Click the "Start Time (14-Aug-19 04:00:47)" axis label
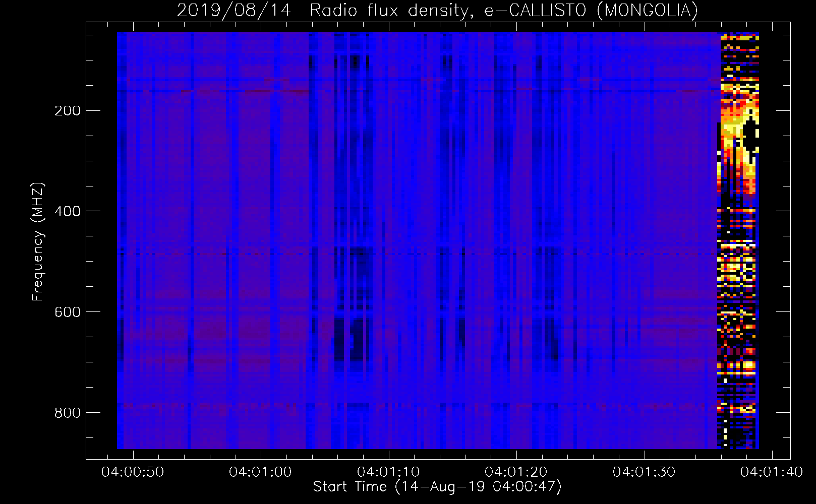 pos(437,487)
